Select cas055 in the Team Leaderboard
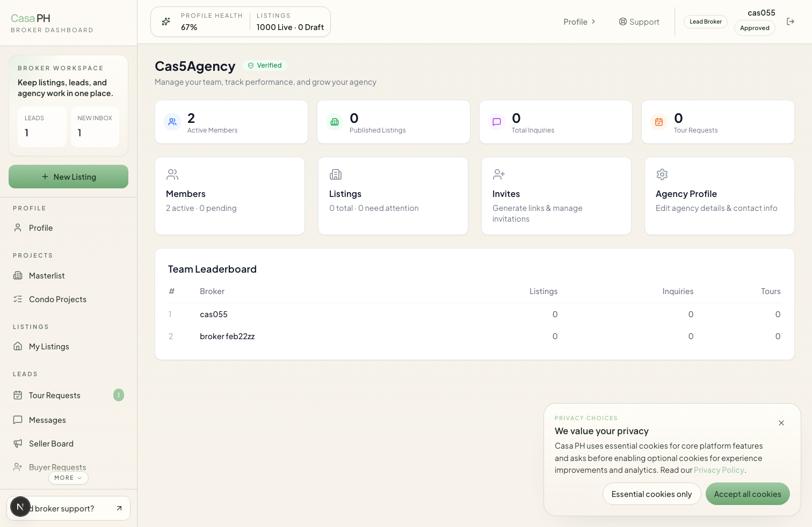812x527 pixels. [x=214, y=314]
